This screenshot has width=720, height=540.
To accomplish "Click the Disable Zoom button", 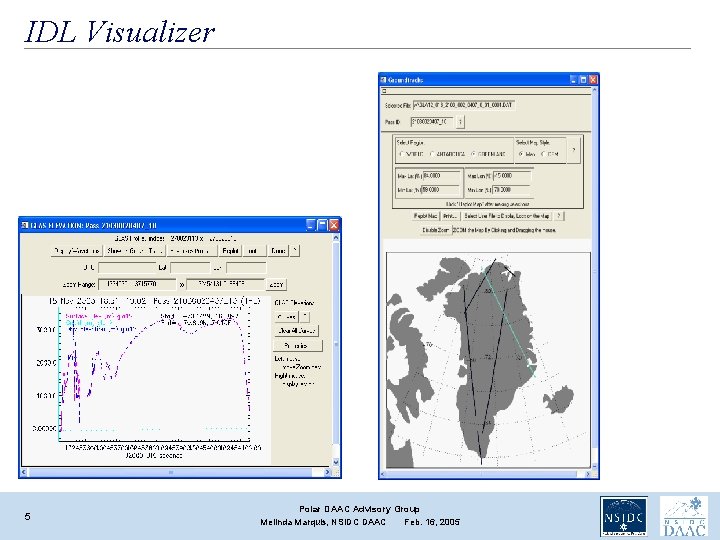I will (x=435, y=230).
